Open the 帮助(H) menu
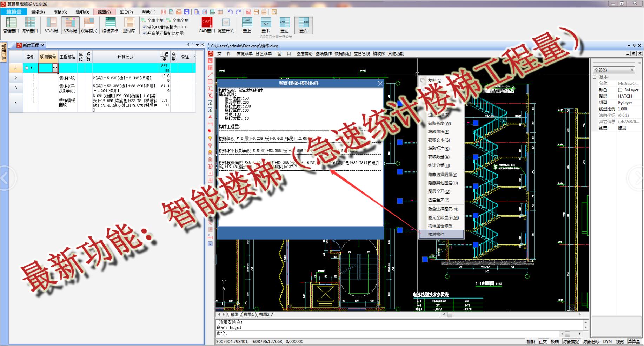Image resolution: width=644 pixels, height=346 pixels. click(x=149, y=12)
